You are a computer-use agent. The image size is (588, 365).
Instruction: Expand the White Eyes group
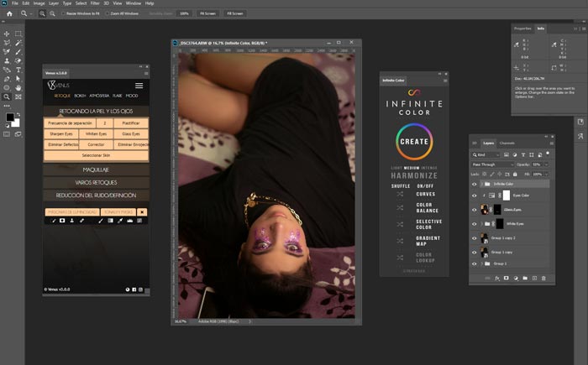tap(481, 224)
